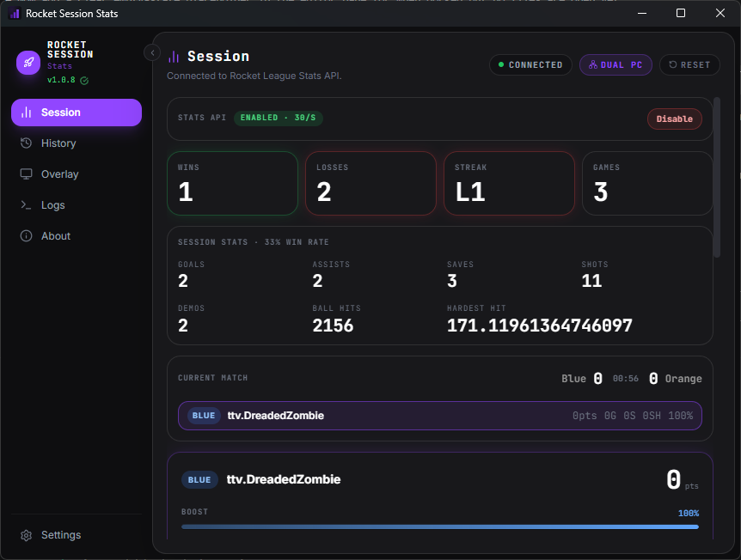This screenshot has height=560, width=741.
Task: Select the LOSSES stat card
Action: click(x=371, y=183)
